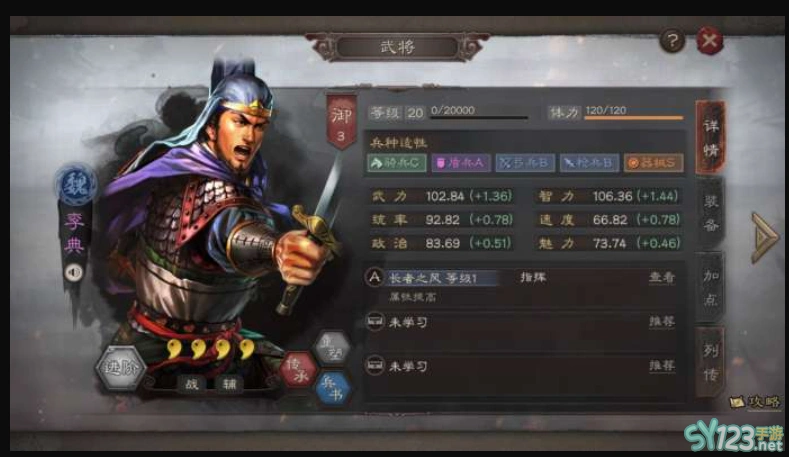Click 查看 next to 长者之风 skill
The width and height of the screenshot is (789, 457).
pos(661,277)
